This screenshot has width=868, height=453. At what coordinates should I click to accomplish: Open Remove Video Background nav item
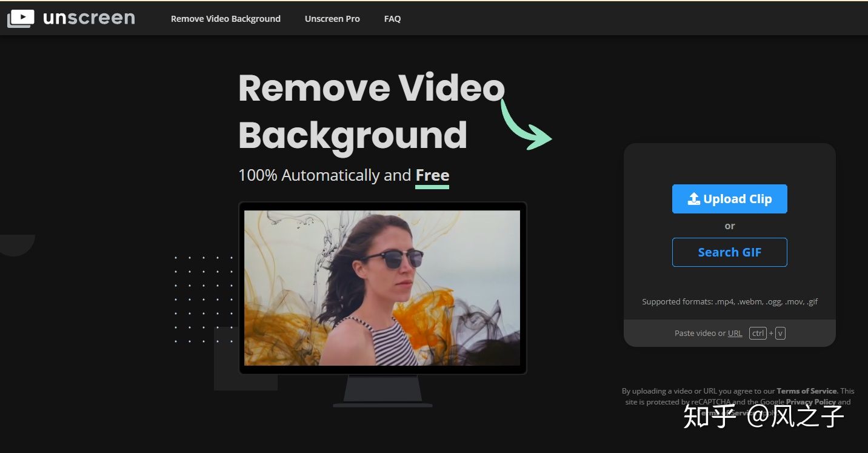(x=225, y=19)
